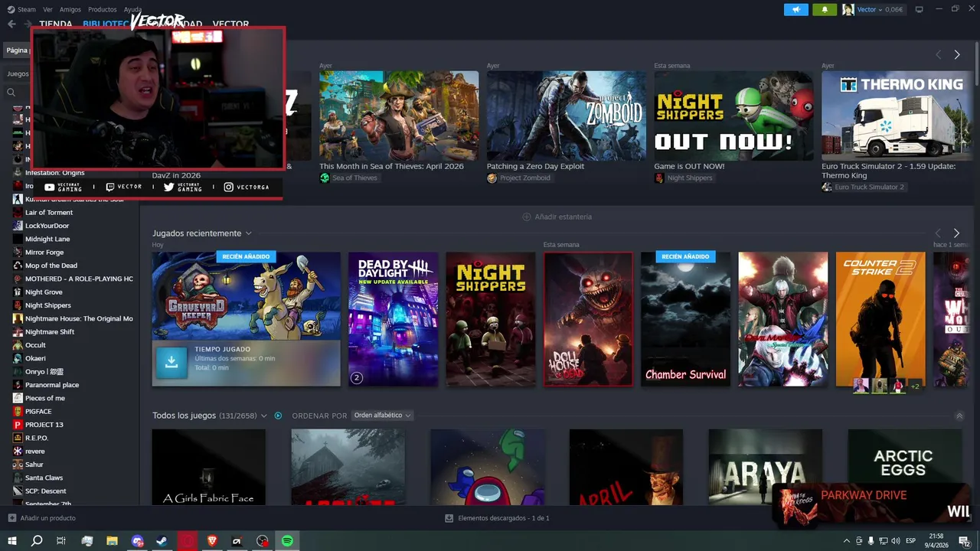Viewport: 980px width, 551px height.
Task: Click the PROJECT 13 red icon in sidebar
Action: (18, 424)
